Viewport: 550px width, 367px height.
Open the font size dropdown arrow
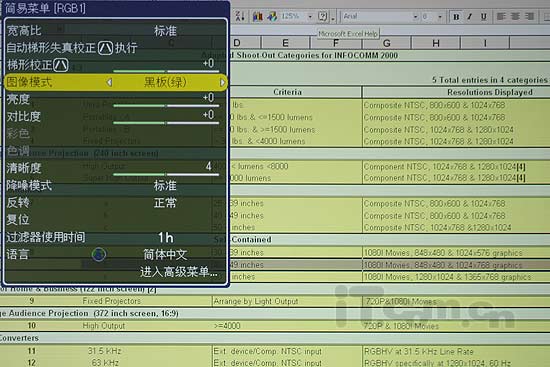coord(440,16)
